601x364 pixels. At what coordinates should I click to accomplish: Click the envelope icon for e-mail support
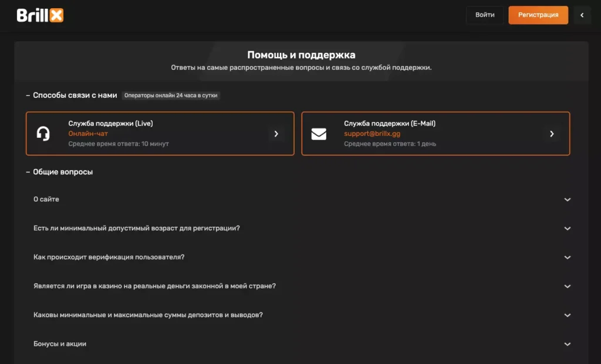click(x=319, y=134)
